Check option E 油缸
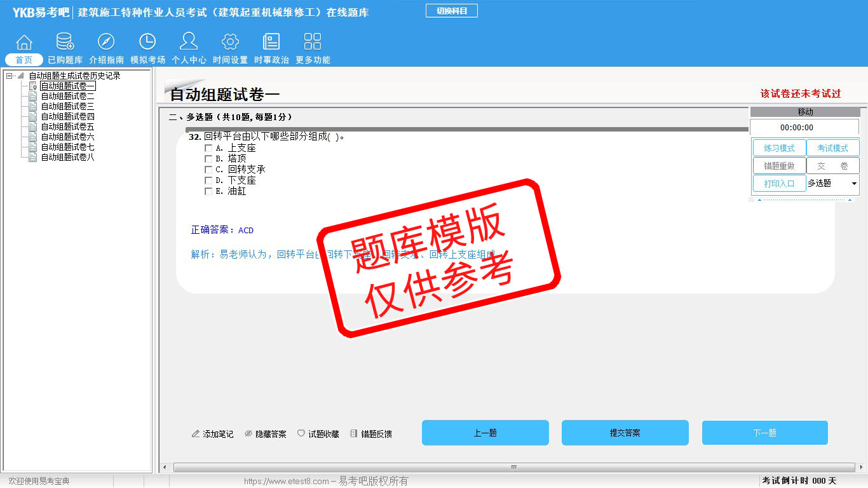The height and width of the screenshot is (488, 868). coord(208,191)
